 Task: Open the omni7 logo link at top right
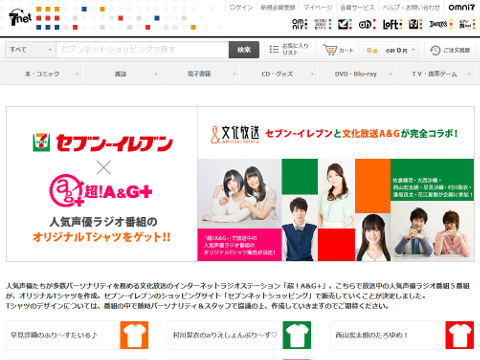pos(461,7)
